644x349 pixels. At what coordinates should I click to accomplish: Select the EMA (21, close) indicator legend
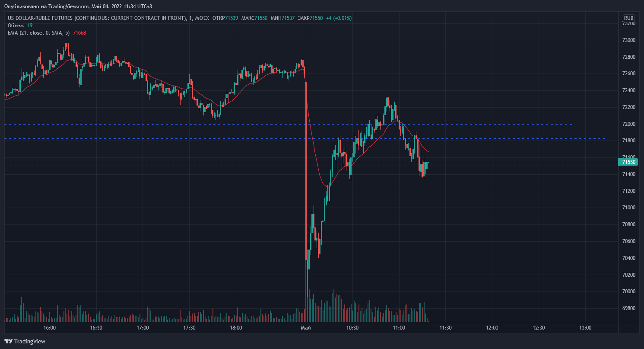(x=38, y=33)
